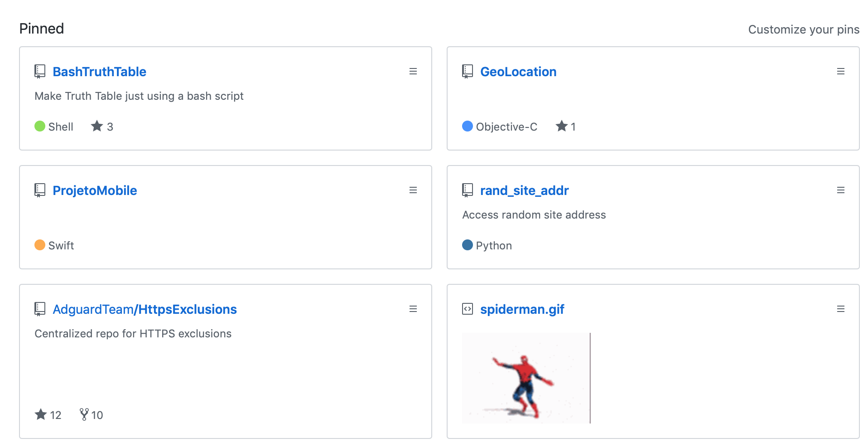The width and height of the screenshot is (868, 448).
Task: Grab the reorder handle on BashTruthTable card
Action: click(413, 71)
